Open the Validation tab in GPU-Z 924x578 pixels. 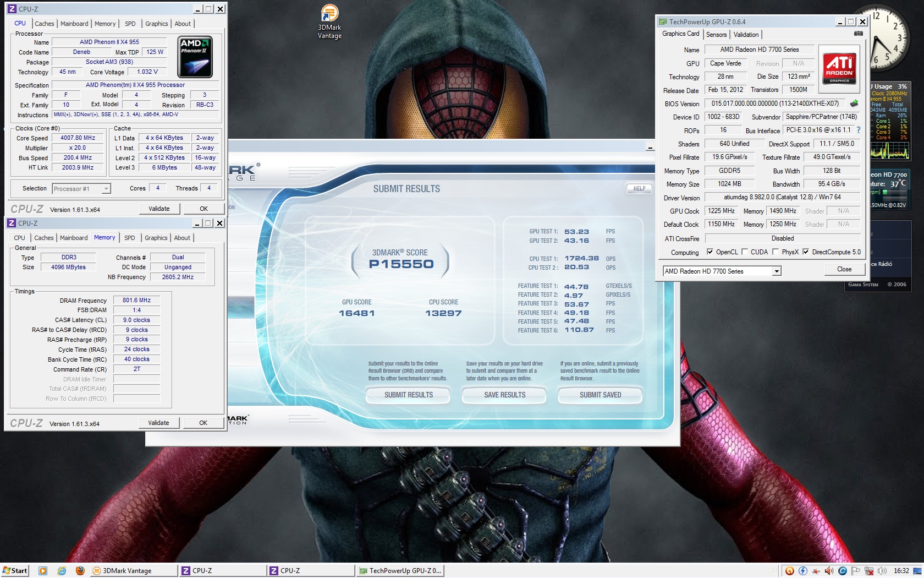click(x=746, y=35)
